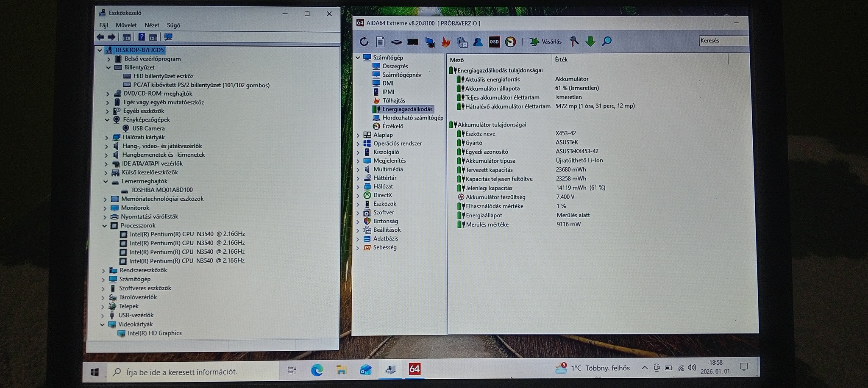Click the Vásárlás button in AIDA64
This screenshot has height=388, width=868.
point(546,42)
